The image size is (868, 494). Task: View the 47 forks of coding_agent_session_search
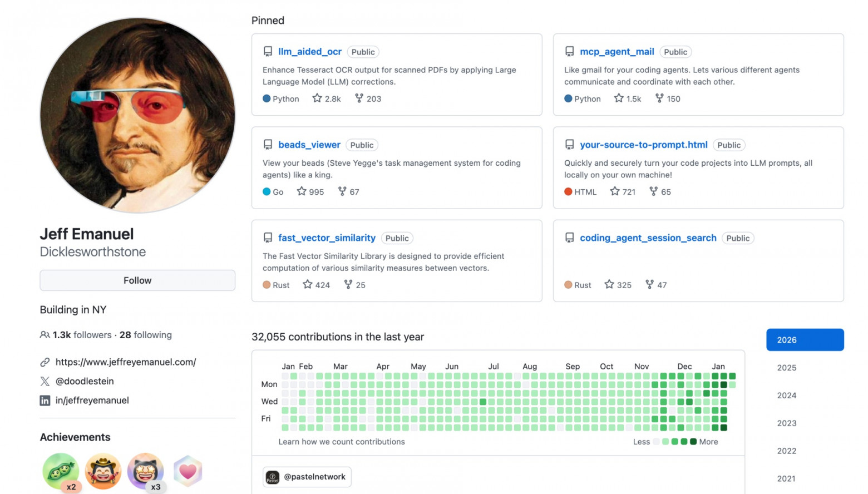(x=656, y=285)
